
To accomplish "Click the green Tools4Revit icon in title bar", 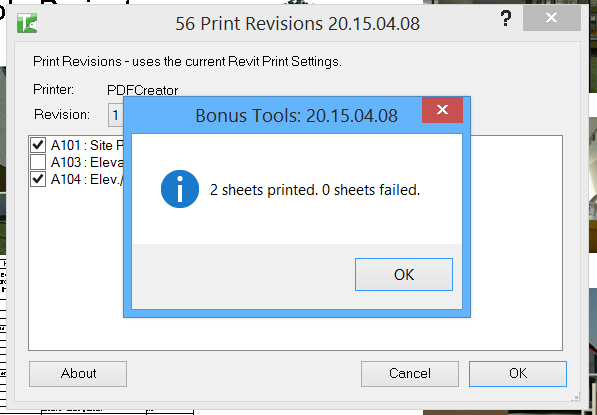I will [x=27, y=23].
